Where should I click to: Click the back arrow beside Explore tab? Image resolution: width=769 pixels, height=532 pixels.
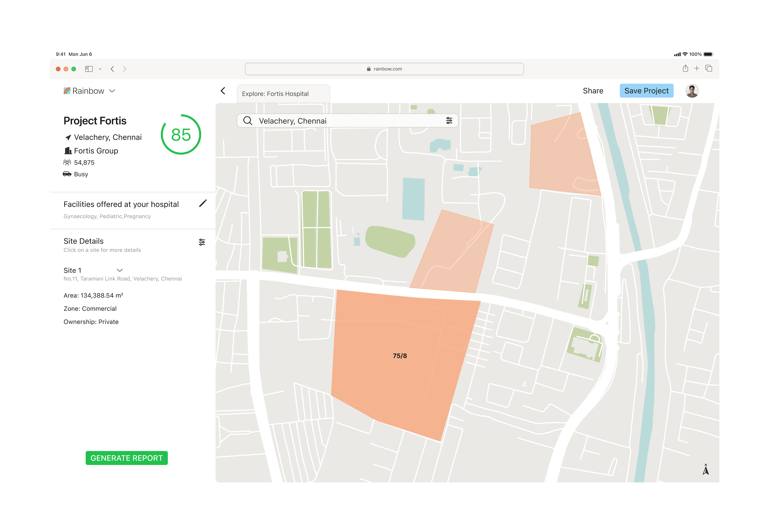pyautogui.click(x=223, y=91)
